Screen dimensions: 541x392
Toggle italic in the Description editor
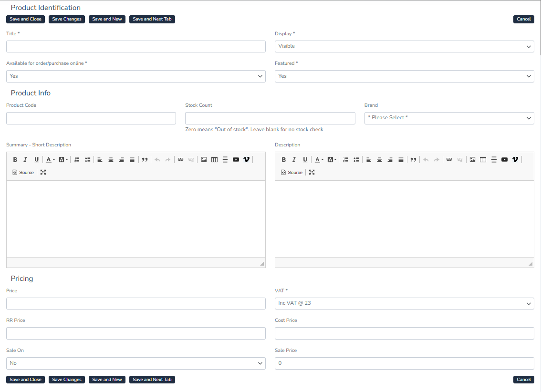(294, 160)
